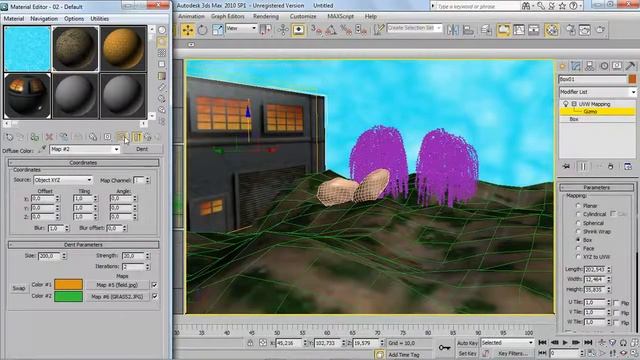Click Map #6 (GRASS2.JPG) button

[117, 297]
